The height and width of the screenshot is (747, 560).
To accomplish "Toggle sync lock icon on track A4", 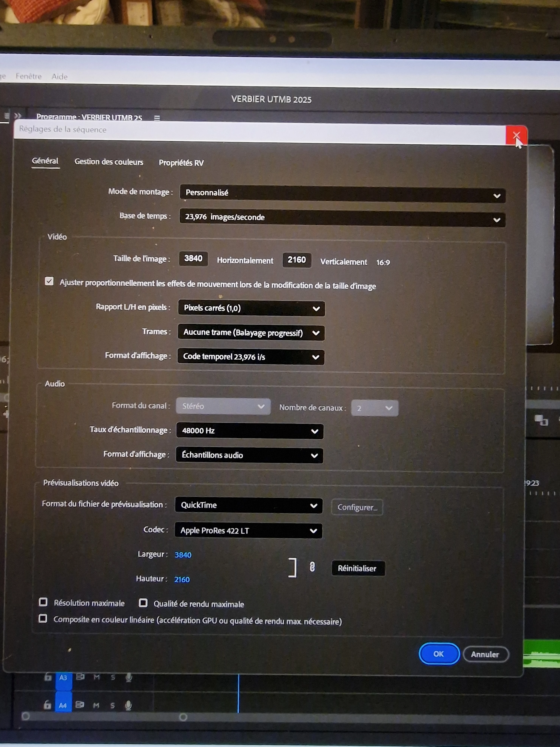I will 80,705.
